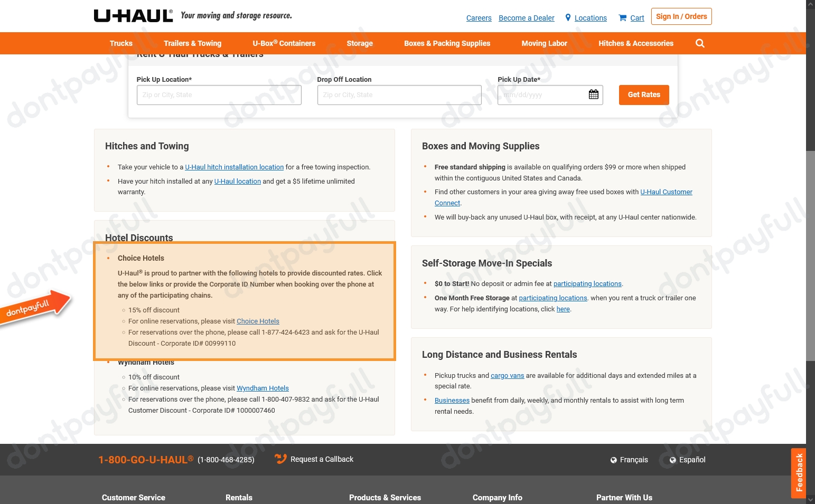Viewport: 815px width, 504px height.
Task: Open the Careers link
Action: click(479, 18)
